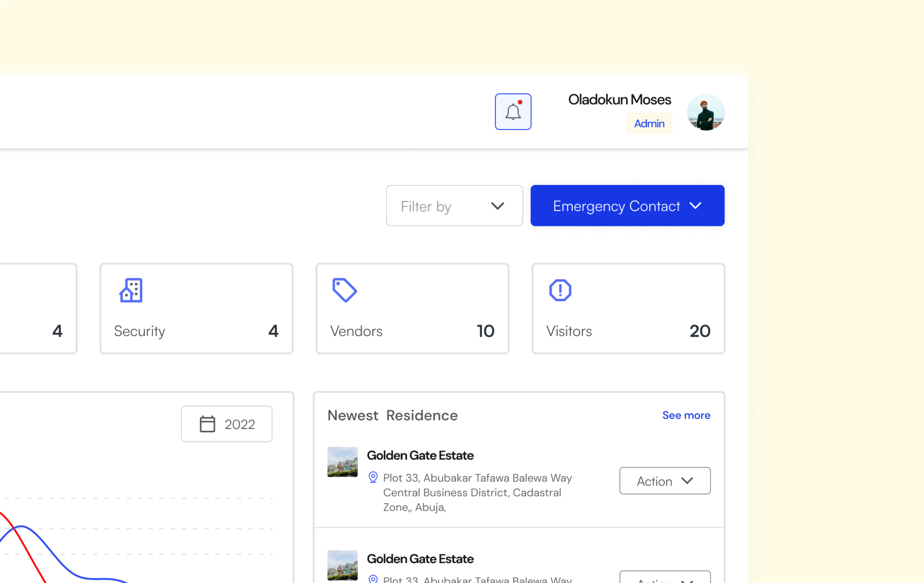This screenshot has width=924, height=583.
Task: Click Oladokun Moses profile avatar
Action: (x=705, y=112)
